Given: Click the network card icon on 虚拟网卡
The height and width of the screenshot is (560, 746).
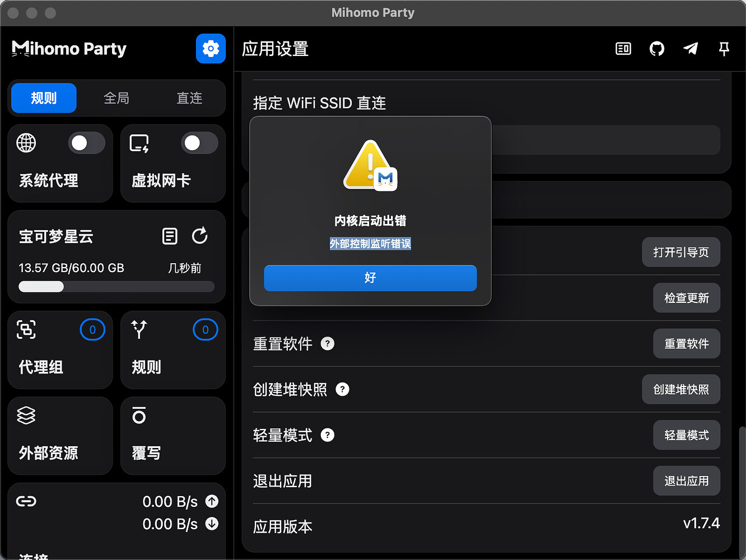Looking at the screenshot, I should (x=139, y=143).
